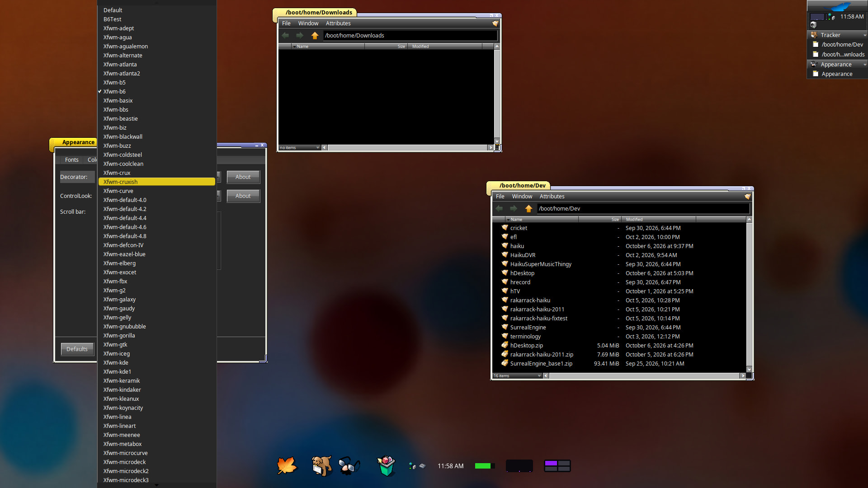Screen dimensions: 868x488
Task: Select /boot/home/Dev window entry in Deskbar
Action: pos(837,44)
